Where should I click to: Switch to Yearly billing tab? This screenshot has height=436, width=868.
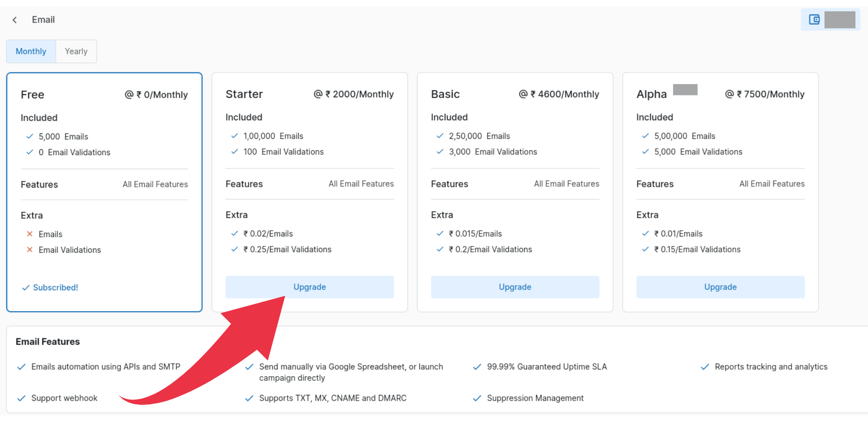(x=76, y=52)
